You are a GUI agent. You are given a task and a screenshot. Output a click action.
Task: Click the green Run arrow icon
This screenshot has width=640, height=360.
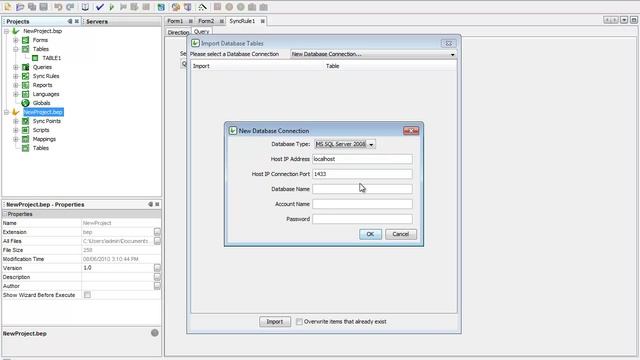112,7
